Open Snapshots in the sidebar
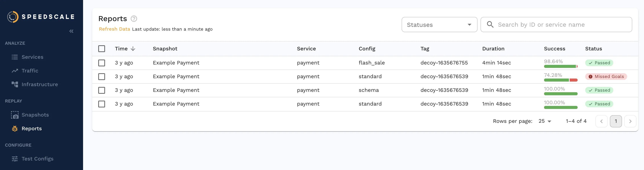 [35, 115]
